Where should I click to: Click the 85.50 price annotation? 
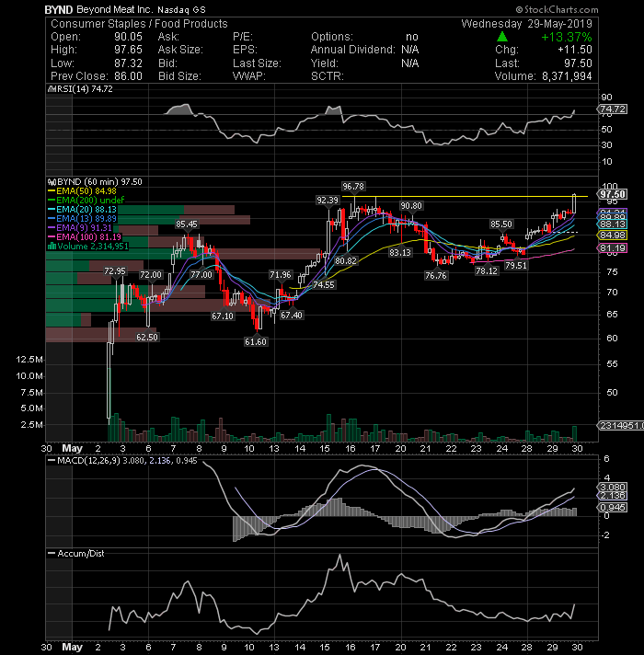[x=501, y=224]
